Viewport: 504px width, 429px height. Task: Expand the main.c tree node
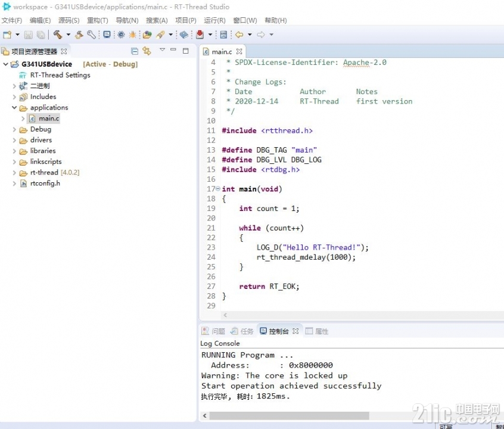(23, 119)
